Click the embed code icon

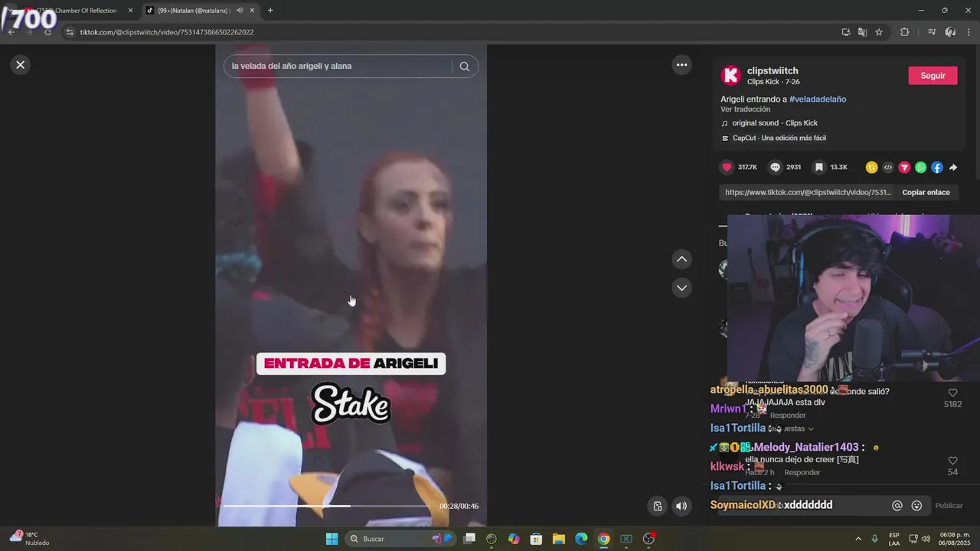coord(888,168)
